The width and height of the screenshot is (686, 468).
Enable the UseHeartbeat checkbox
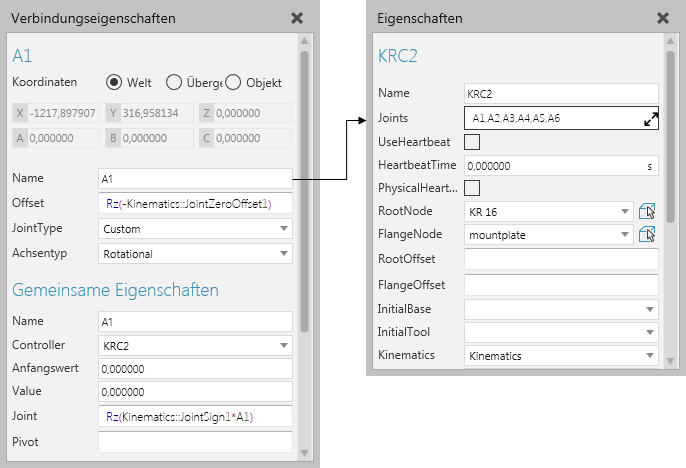click(472, 141)
